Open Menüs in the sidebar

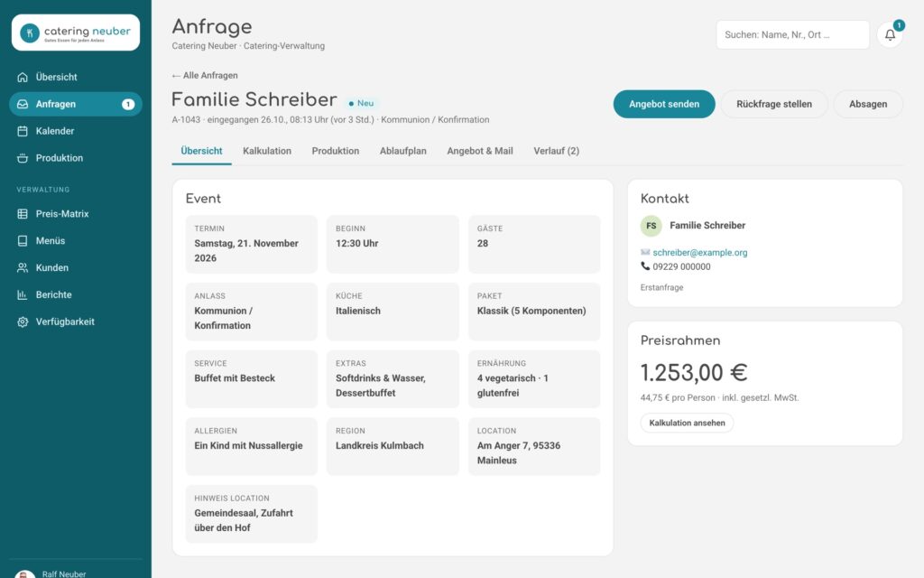(76, 240)
